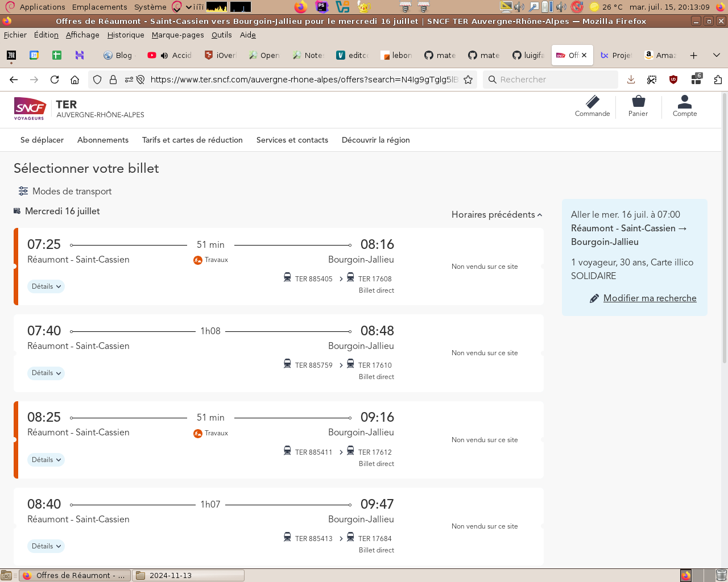Open the Modes de transport filter
This screenshot has width=728, height=582.
(x=65, y=191)
